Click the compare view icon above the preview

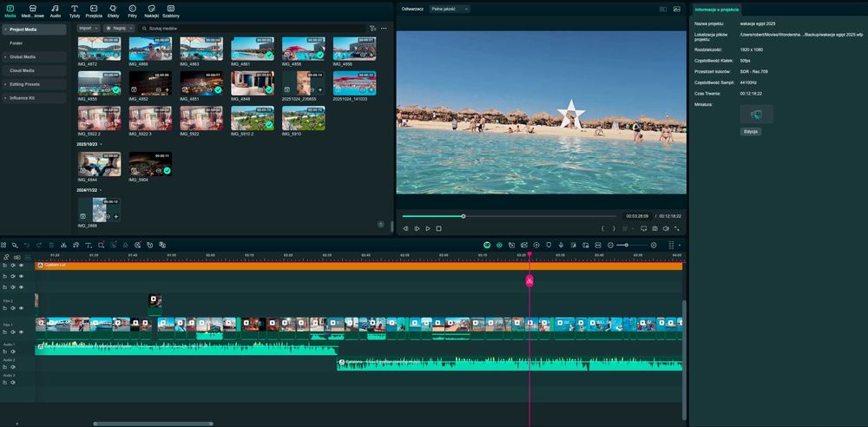coord(663,9)
